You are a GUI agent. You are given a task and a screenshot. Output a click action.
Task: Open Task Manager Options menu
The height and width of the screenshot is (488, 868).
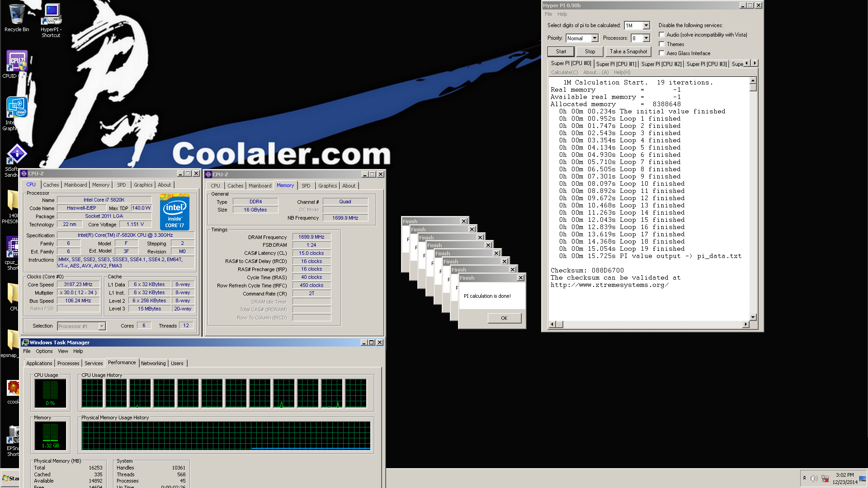44,351
